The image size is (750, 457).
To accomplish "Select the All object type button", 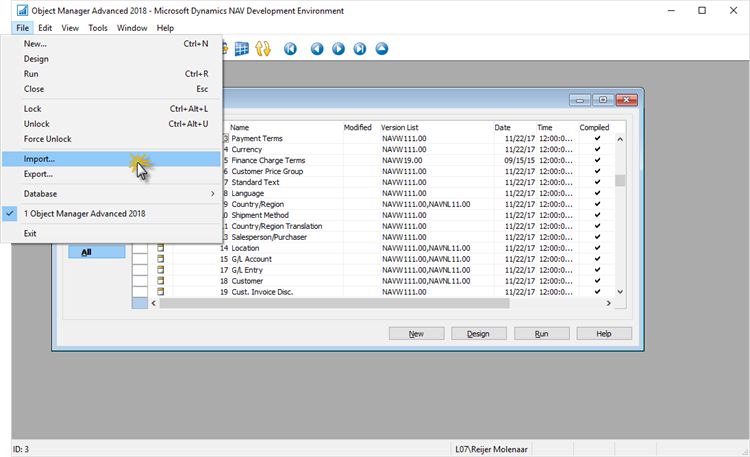I will (x=97, y=252).
